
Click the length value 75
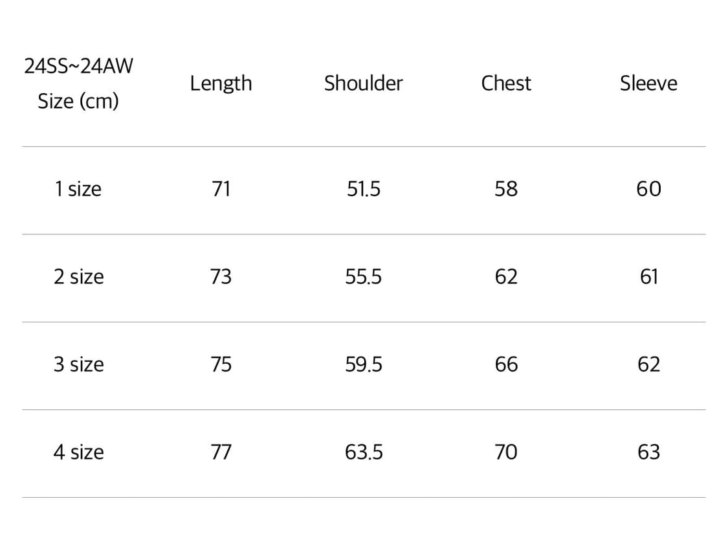[221, 364]
